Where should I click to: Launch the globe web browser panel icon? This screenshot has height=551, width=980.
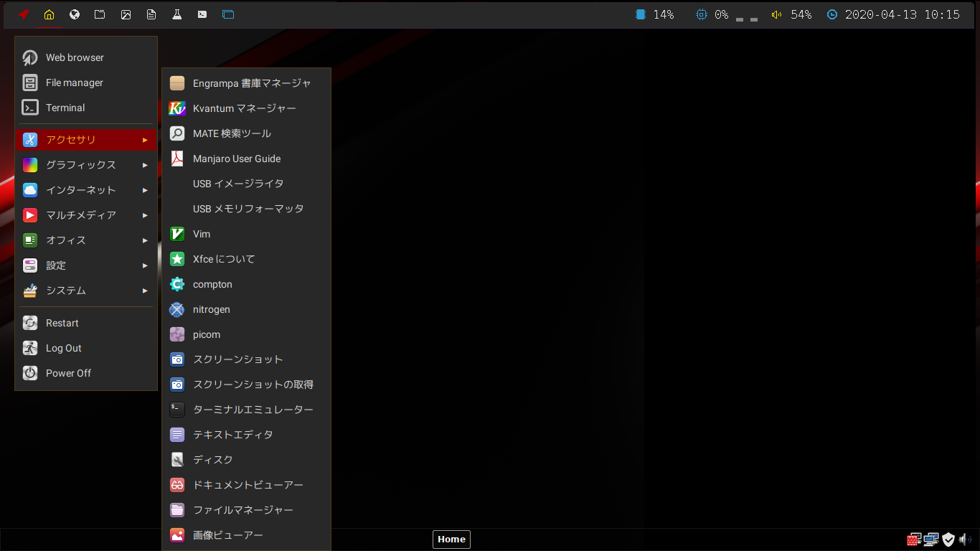click(x=75, y=14)
